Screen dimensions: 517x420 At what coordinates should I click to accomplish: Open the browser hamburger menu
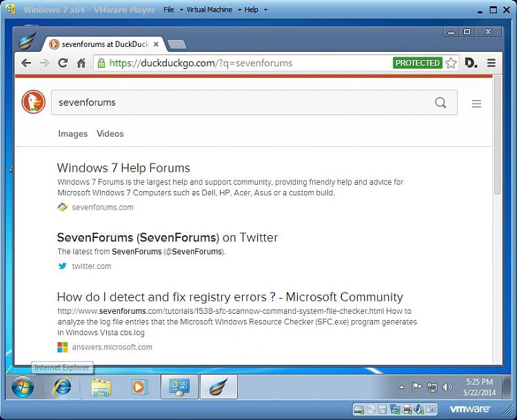coord(491,63)
